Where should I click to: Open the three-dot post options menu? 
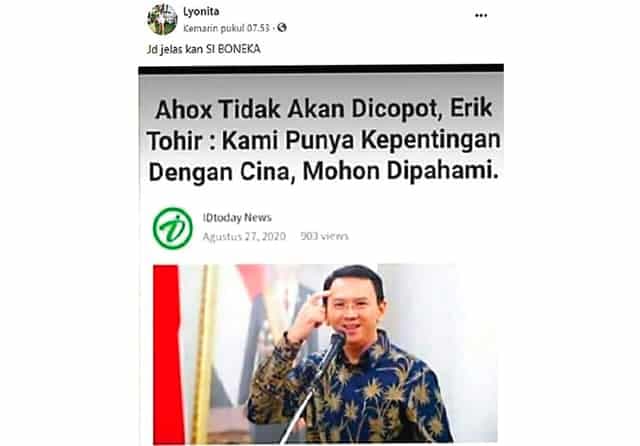(481, 16)
